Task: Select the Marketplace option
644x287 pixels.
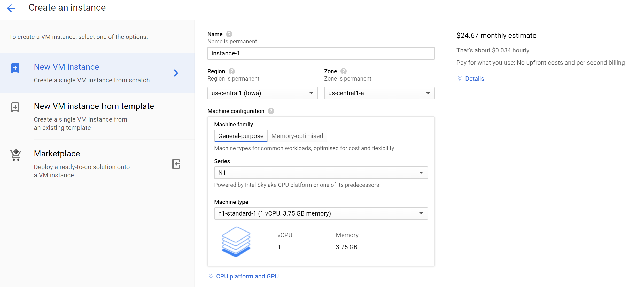Action: (x=97, y=164)
